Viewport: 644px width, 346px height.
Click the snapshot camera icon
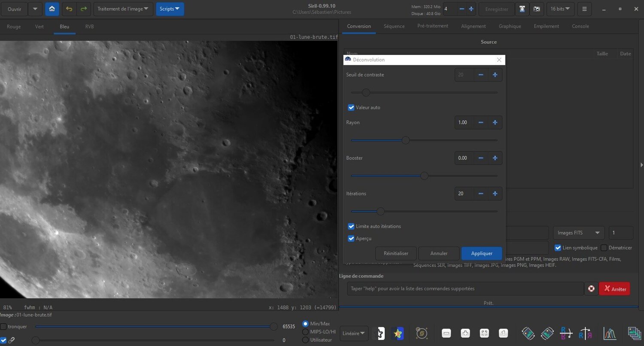(x=537, y=9)
